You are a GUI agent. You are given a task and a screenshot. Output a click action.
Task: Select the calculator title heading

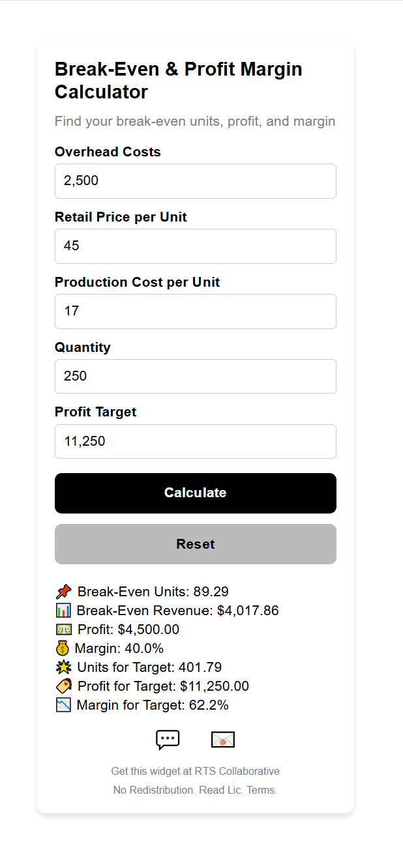(x=178, y=80)
